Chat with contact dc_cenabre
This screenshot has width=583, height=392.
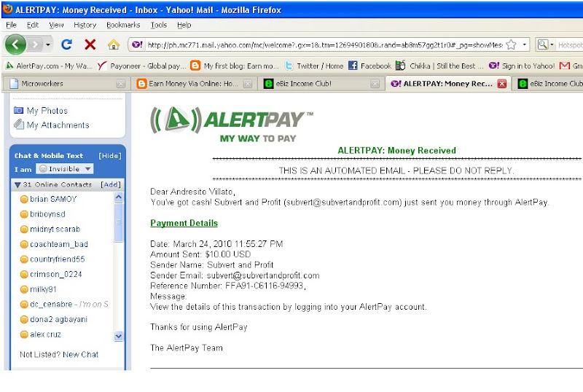click(x=51, y=305)
